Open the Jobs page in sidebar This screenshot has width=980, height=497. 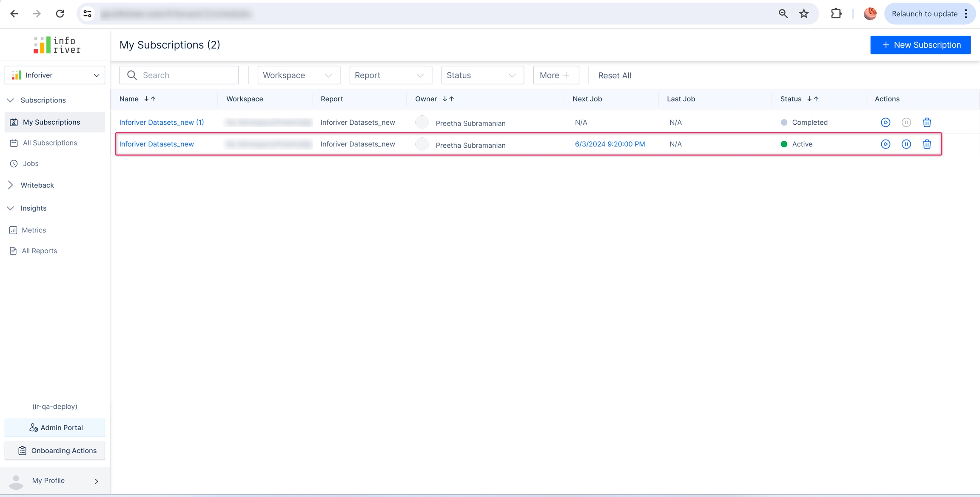(31, 164)
